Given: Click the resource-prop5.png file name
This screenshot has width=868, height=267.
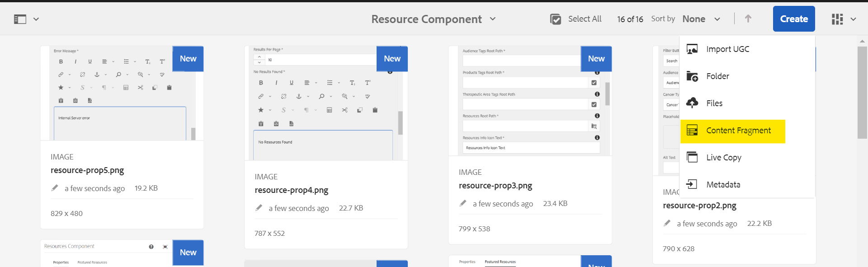Looking at the screenshot, I should pos(87,170).
